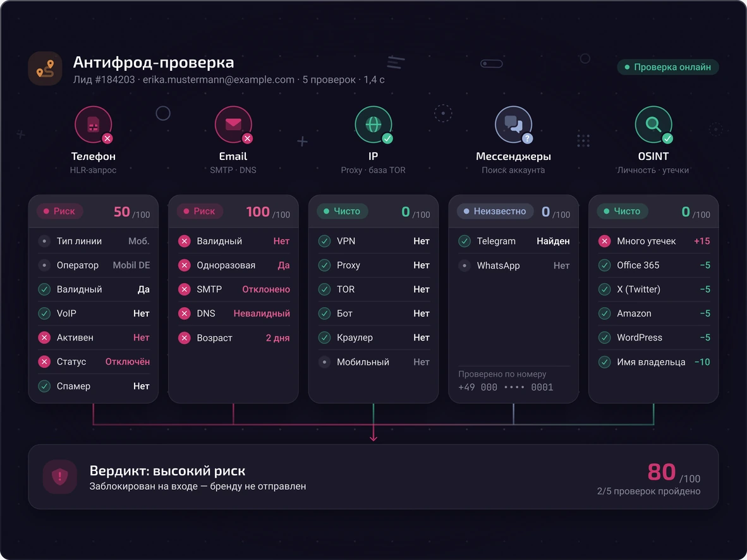Click the red cross beside Много утечек
747x560 pixels.
pyautogui.click(x=605, y=241)
